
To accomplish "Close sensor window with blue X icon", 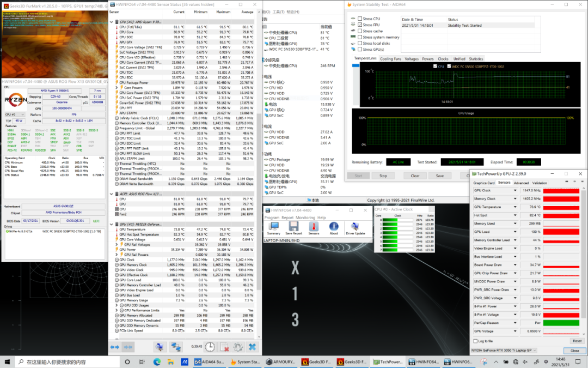I will coord(253,347).
